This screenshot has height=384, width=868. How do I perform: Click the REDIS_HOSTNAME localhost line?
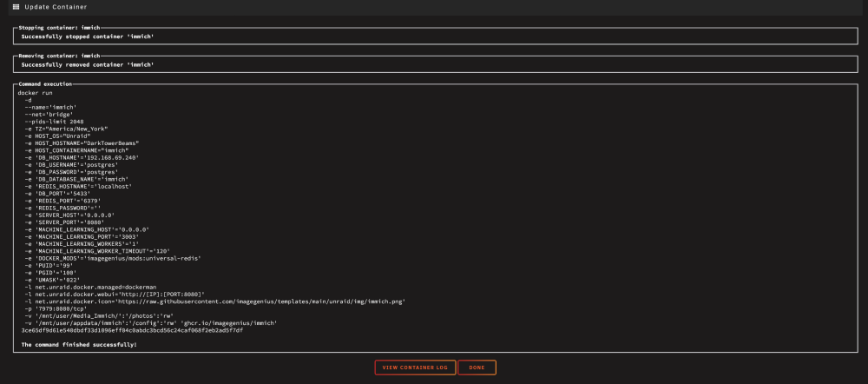78,187
